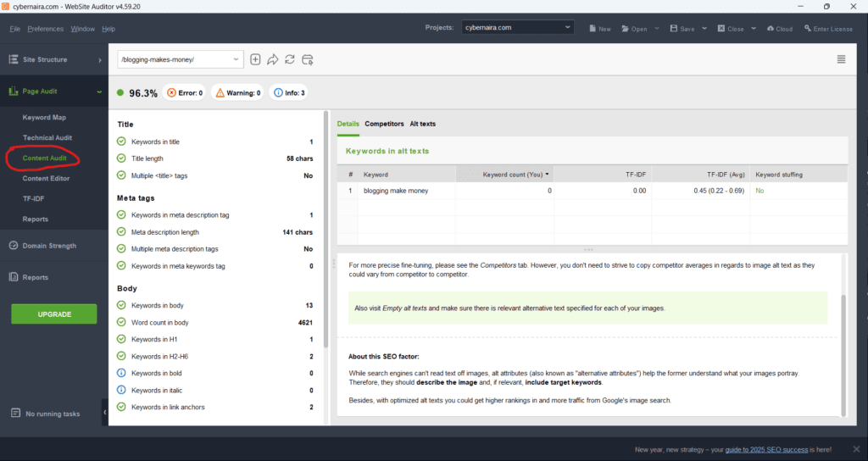Switch to the Competitors tab
This screenshot has height=461, width=868.
(x=384, y=124)
